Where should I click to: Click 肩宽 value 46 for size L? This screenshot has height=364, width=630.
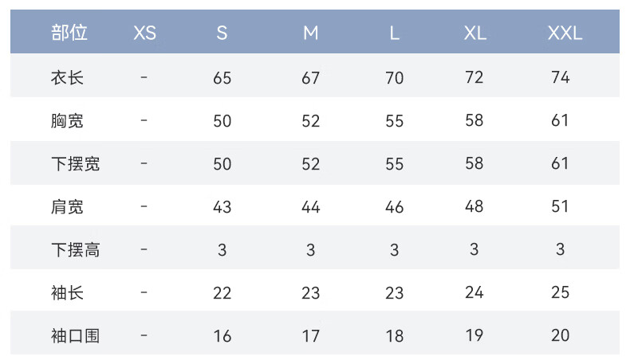click(394, 207)
